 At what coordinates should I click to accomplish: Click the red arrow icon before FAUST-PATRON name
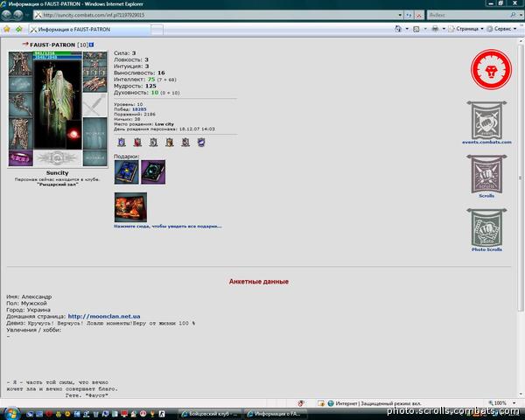(25, 45)
